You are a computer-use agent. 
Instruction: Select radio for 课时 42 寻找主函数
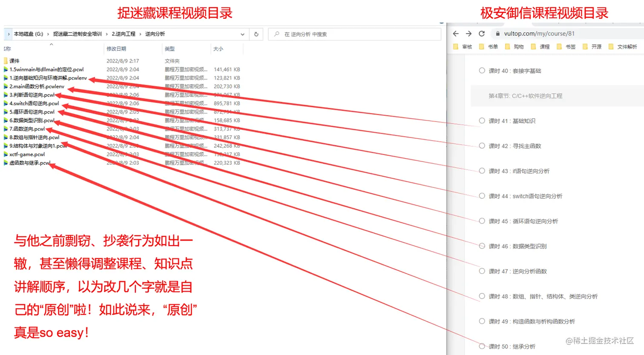click(482, 146)
